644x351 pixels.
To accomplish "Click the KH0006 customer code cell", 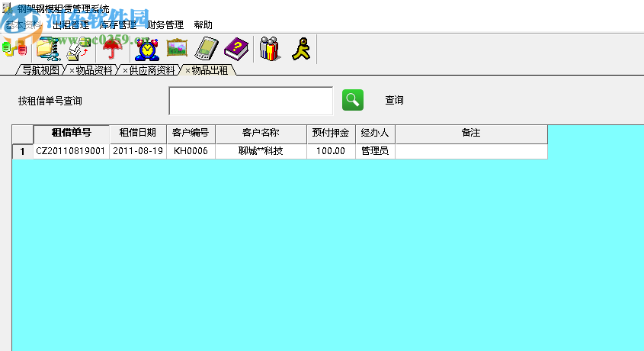I will coord(191,151).
